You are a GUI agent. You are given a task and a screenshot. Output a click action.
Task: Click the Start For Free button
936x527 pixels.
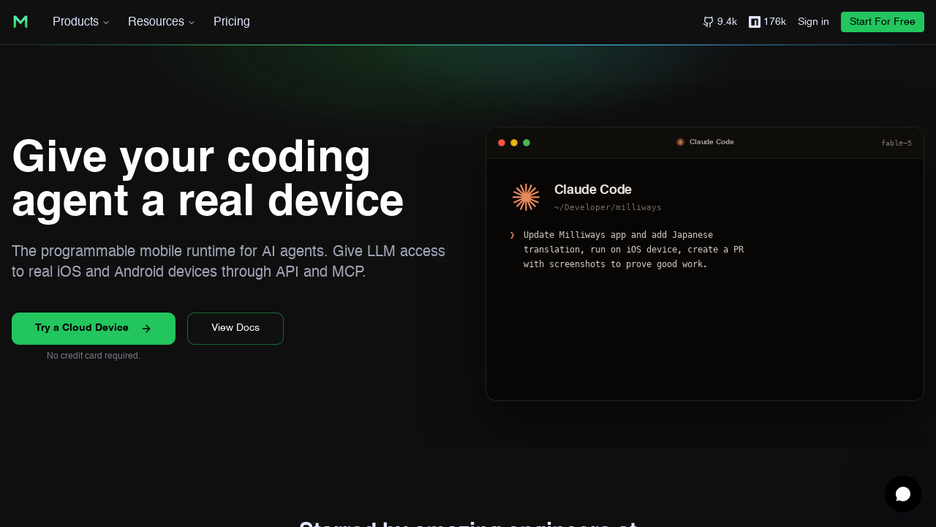tap(882, 21)
